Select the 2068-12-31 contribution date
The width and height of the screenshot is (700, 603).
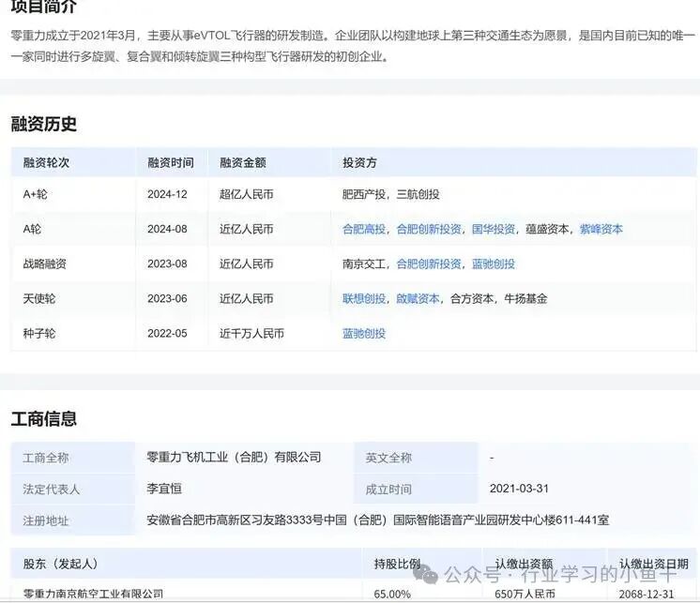(x=647, y=594)
